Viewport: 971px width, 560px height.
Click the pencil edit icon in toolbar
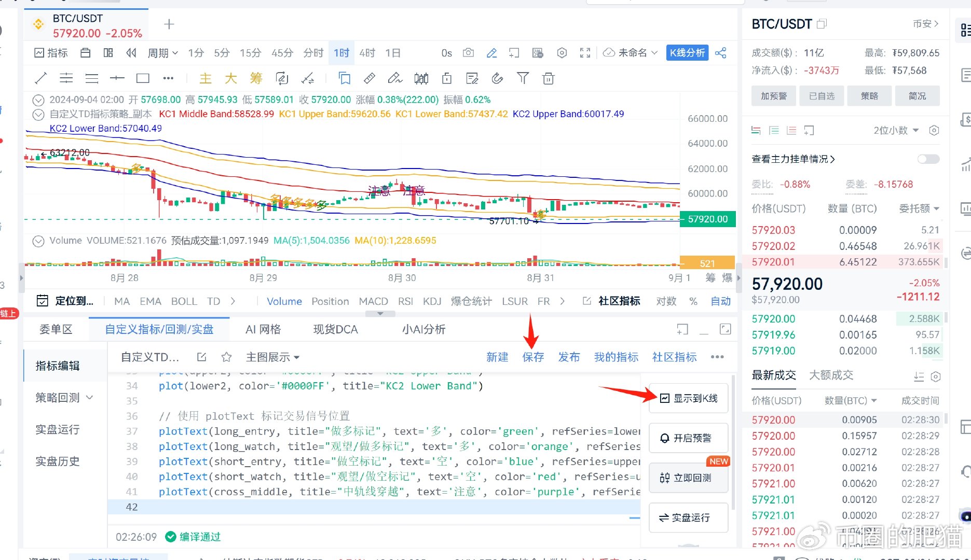click(x=491, y=53)
